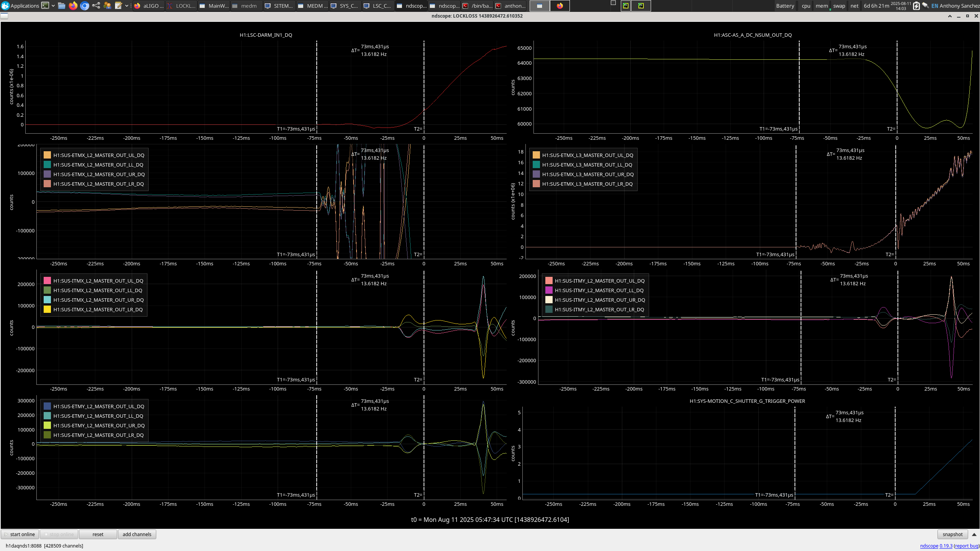
Task: Switch to the MEDM ... taskbar window
Action: click(312, 6)
